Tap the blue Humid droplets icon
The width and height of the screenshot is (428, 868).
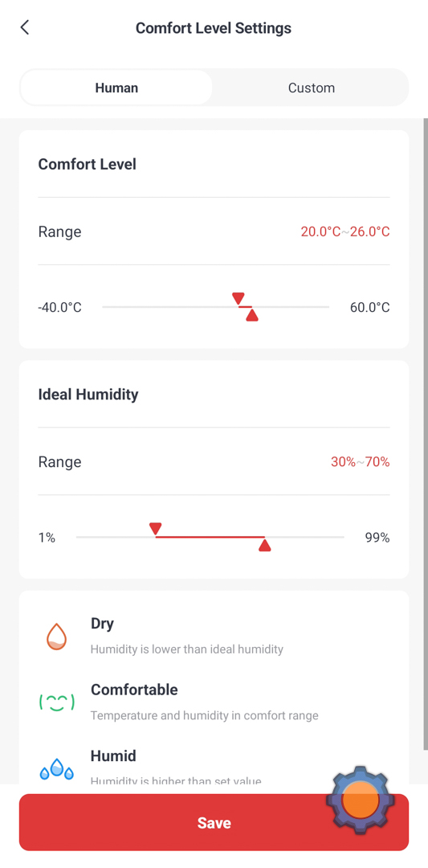[56, 769]
